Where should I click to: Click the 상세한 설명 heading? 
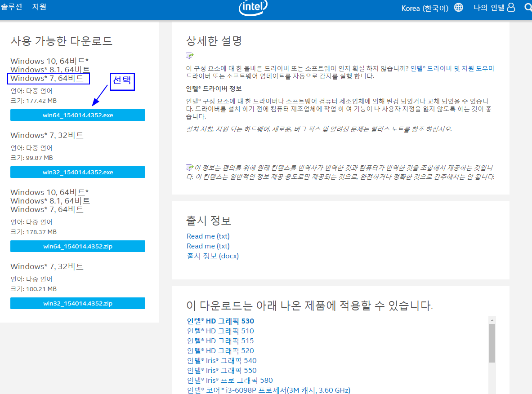click(x=214, y=41)
